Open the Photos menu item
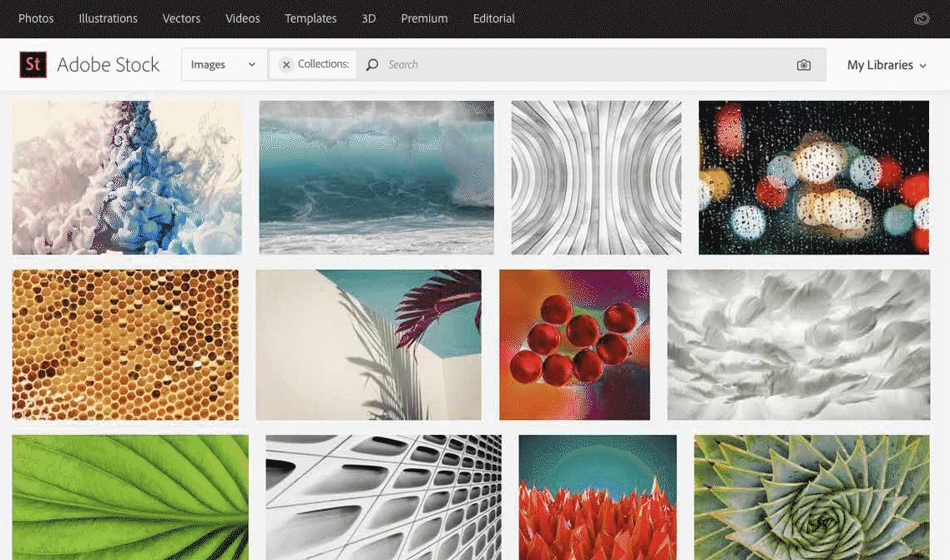Screen dimensions: 950x560 point(36,18)
